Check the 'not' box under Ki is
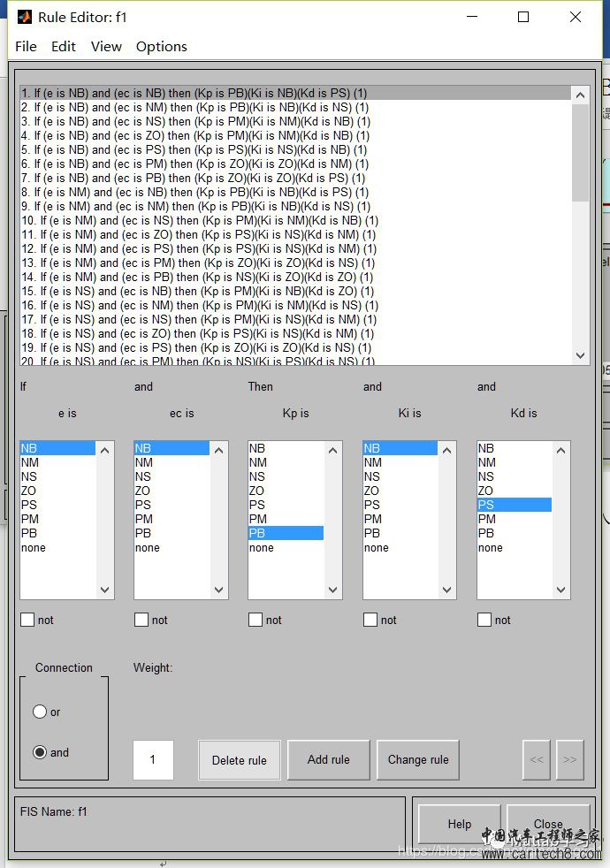The image size is (610, 868). 370,620
